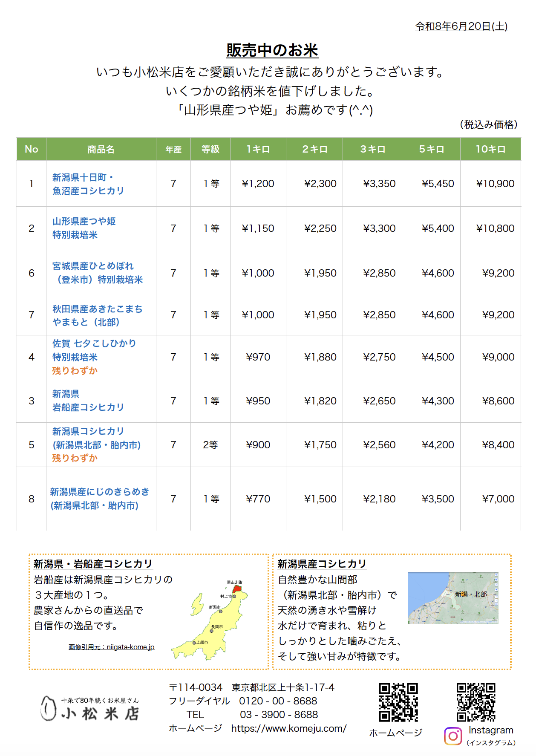Click price ¥8,600 in the 10キロ column
The height and width of the screenshot is (756, 536).
click(x=498, y=401)
